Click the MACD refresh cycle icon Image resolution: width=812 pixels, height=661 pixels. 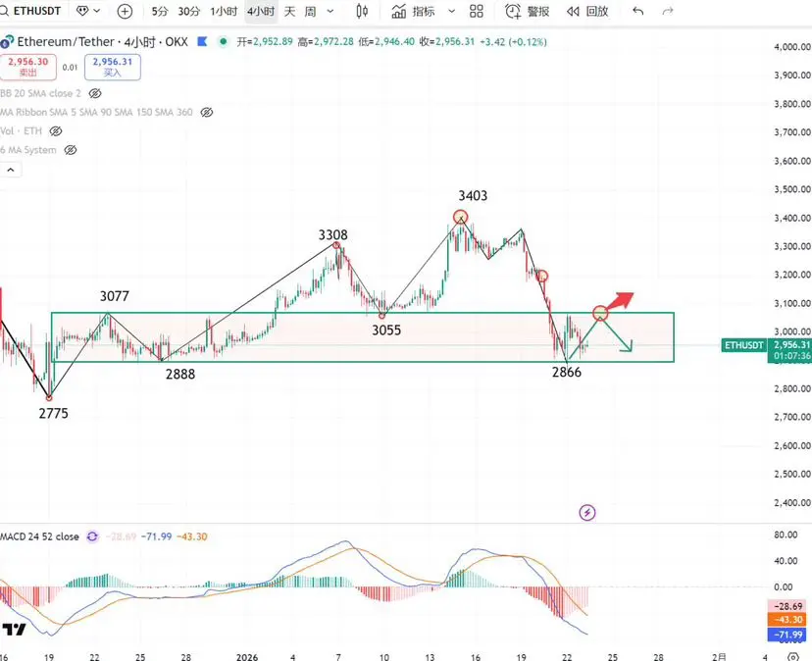(92, 536)
